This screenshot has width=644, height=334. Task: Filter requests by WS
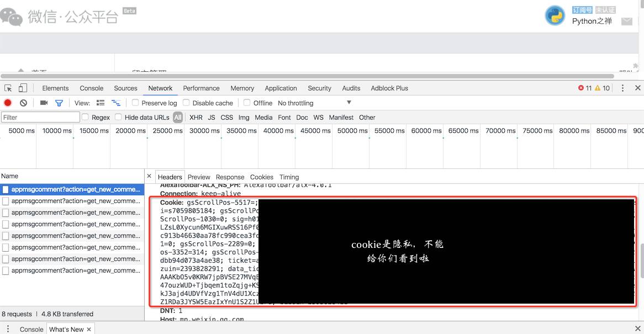point(318,118)
